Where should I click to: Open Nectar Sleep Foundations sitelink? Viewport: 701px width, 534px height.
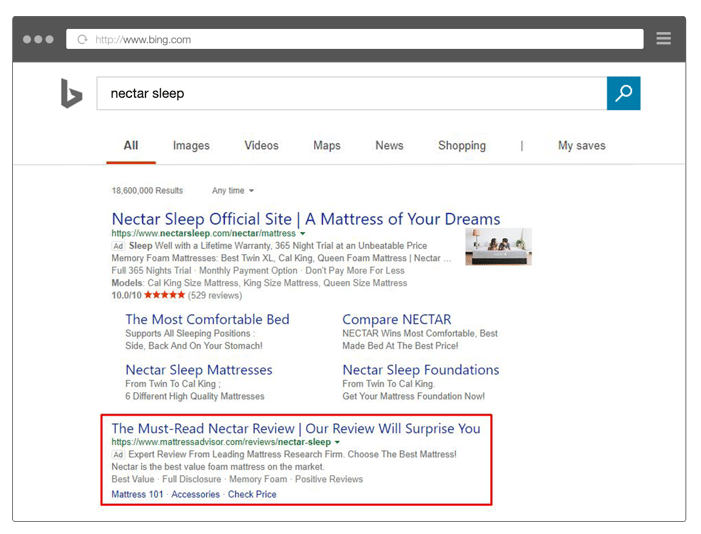point(421,370)
